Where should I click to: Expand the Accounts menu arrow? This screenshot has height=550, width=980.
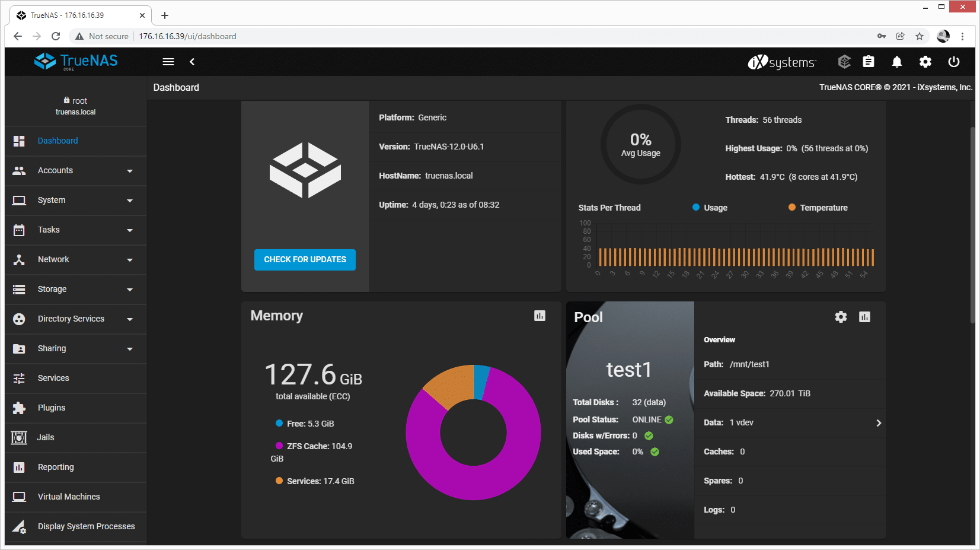130,171
